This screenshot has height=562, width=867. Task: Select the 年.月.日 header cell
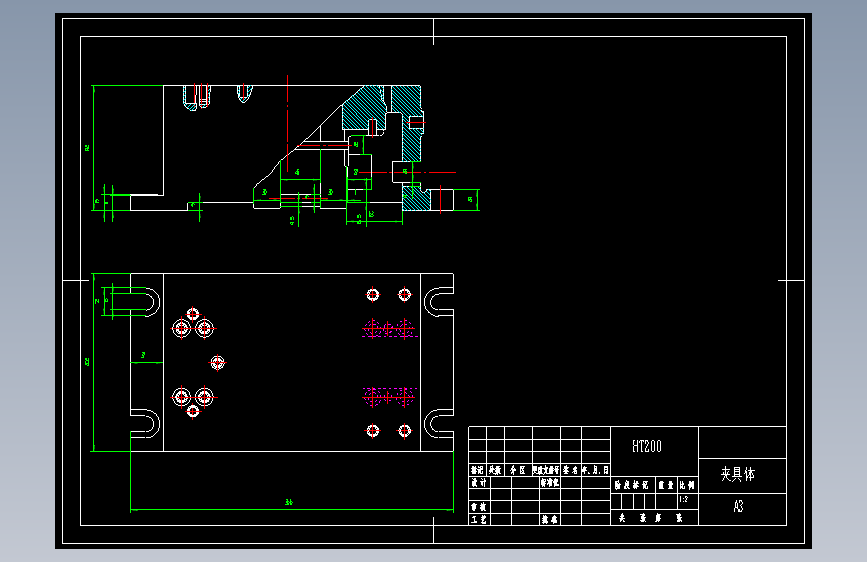(596, 470)
